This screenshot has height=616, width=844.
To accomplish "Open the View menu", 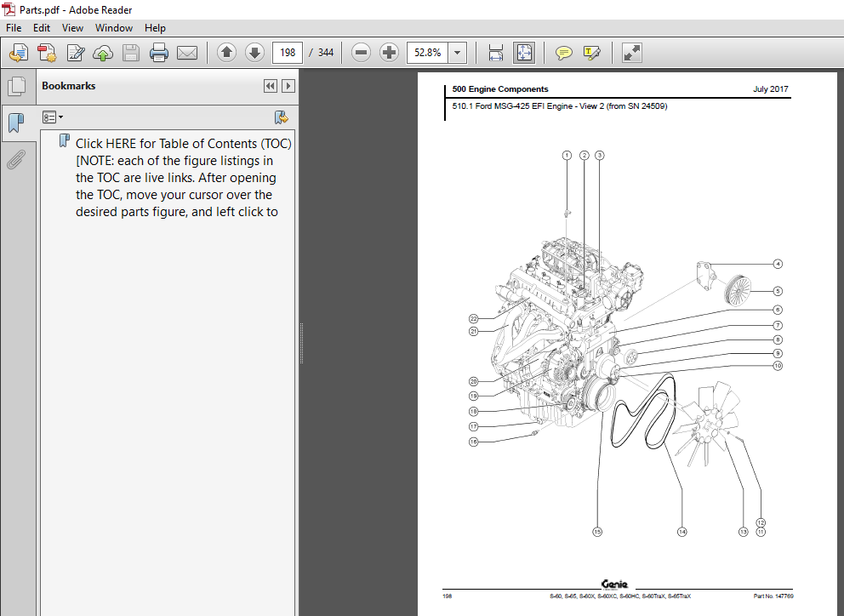I will (x=72, y=28).
